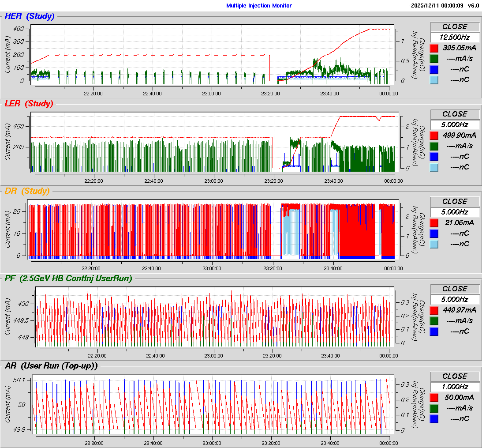The width and height of the screenshot is (482, 448).
Task: Click the red swatch beside 21.06mA
Action: 434,223
